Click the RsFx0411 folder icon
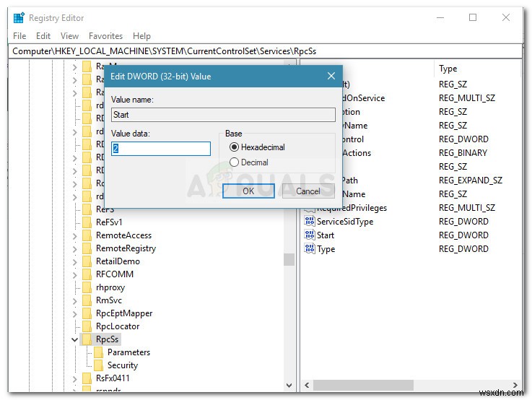Screen dimensions: 532x400 tap(87, 378)
